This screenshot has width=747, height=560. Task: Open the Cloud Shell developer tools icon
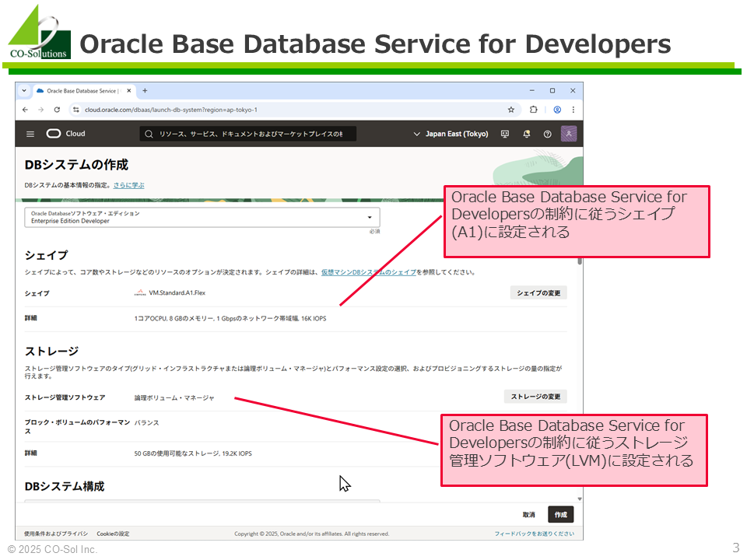pos(505,135)
